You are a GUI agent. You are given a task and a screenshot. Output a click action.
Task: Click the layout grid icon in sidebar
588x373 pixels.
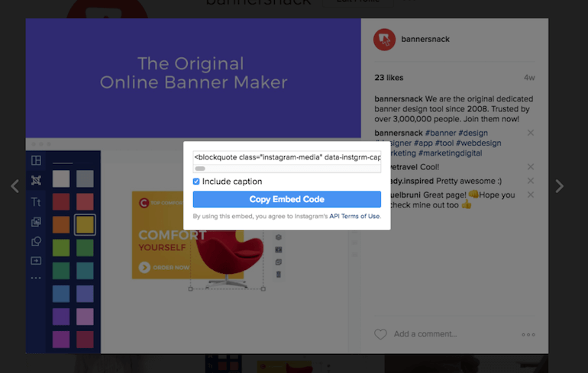(36, 160)
